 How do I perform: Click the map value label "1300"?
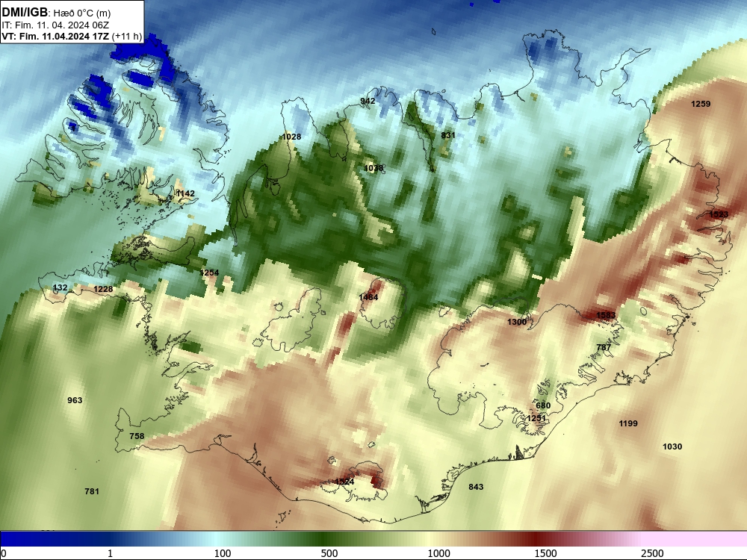pyautogui.click(x=518, y=322)
